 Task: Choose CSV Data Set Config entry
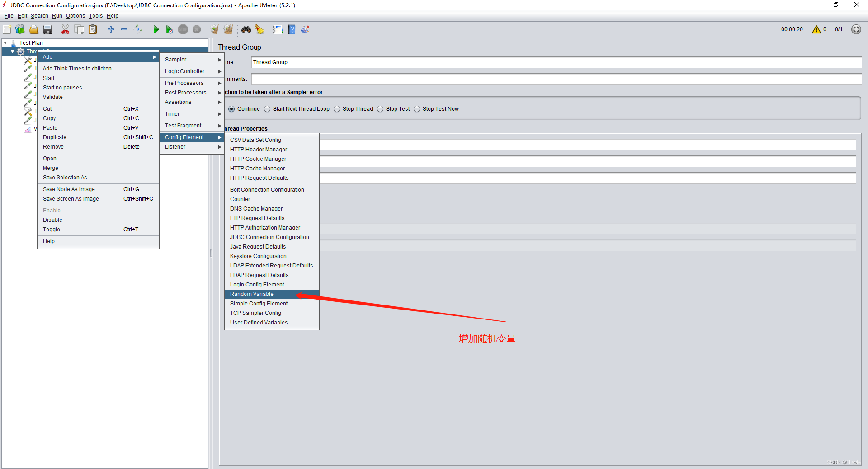coord(255,140)
